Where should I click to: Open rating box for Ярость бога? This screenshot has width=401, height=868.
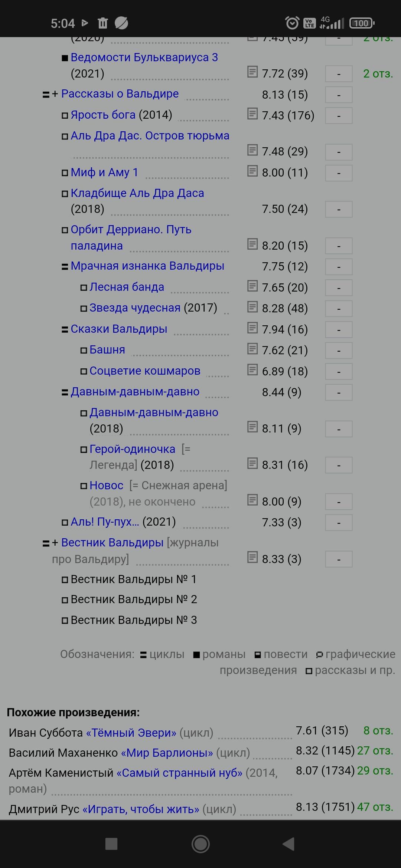(x=339, y=116)
